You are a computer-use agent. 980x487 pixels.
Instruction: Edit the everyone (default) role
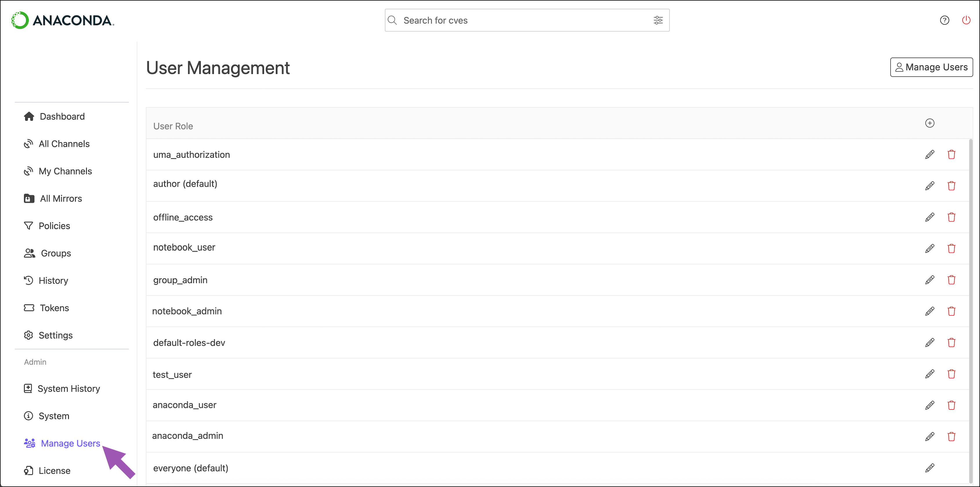930,468
